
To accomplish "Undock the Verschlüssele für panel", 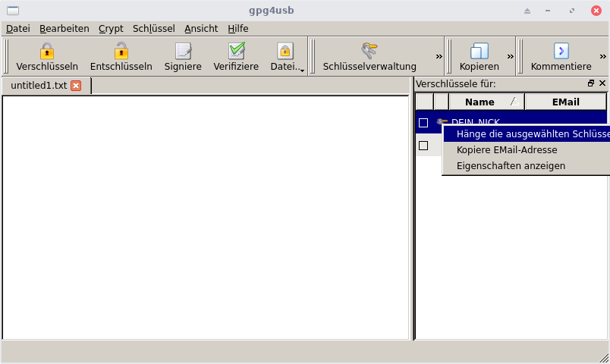I will coord(591,83).
